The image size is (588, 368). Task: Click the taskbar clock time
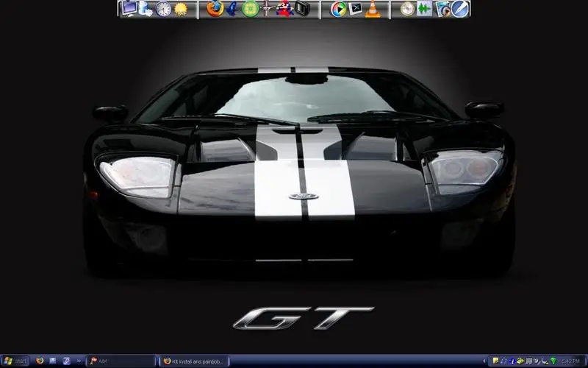[x=571, y=361]
